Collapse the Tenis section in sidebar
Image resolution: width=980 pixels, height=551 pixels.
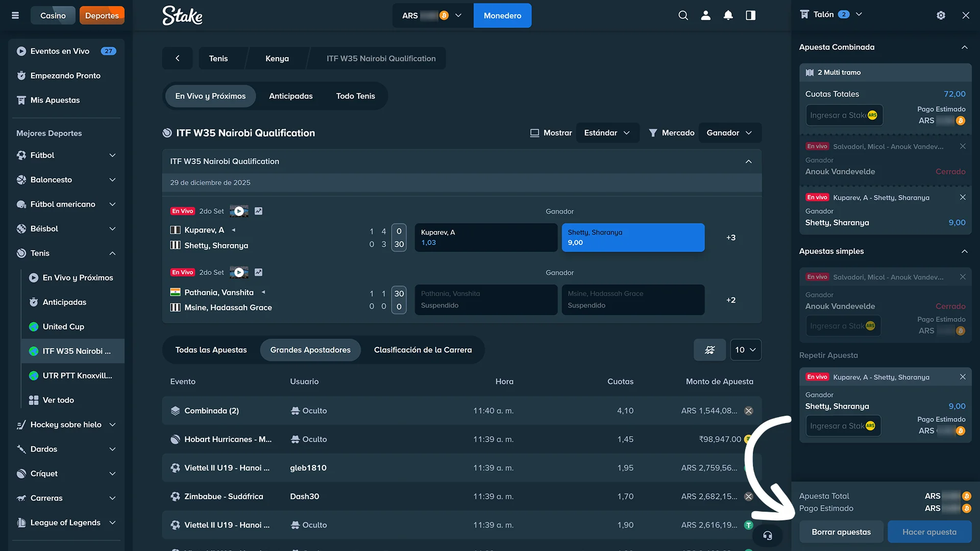tap(112, 253)
